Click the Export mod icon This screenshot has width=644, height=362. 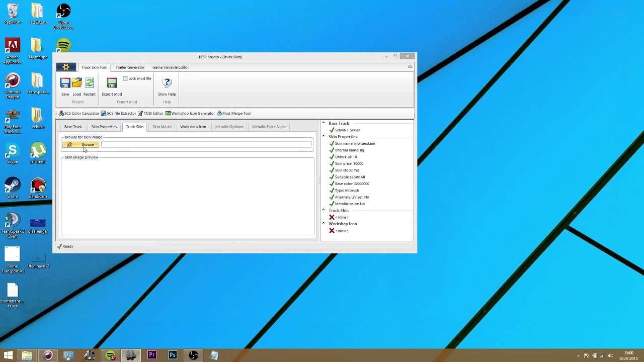pos(112,83)
